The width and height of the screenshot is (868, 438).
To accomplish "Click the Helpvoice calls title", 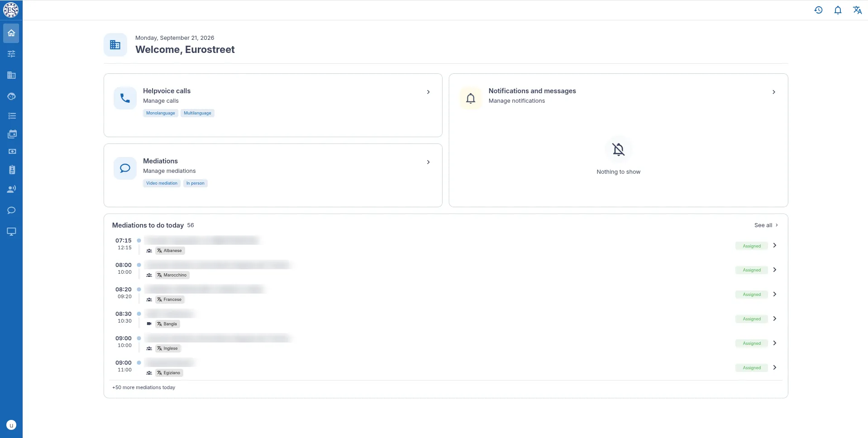I will point(167,91).
